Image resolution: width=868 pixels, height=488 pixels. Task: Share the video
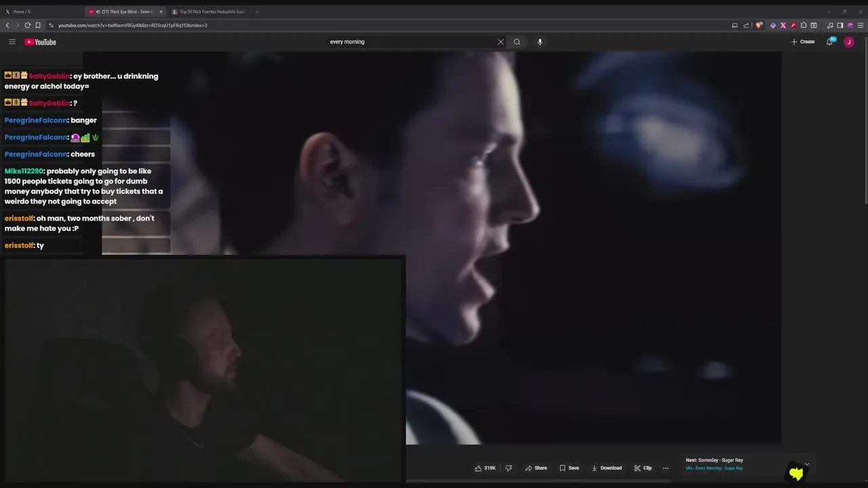pos(536,468)
